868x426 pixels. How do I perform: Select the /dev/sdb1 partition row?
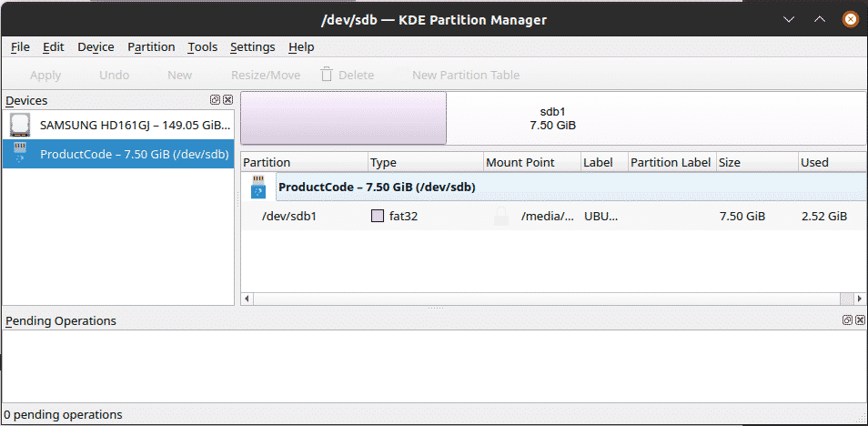click(553, 216)
